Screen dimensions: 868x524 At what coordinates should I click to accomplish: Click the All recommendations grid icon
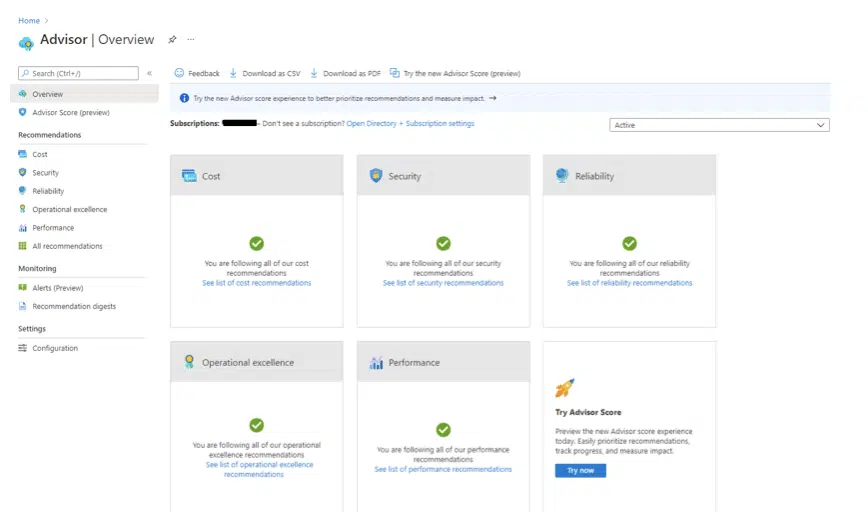(x=22, y=246)
